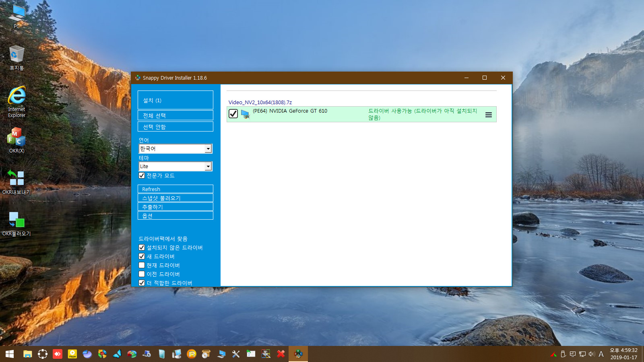This screenshot has width=644, height=362.
Task: Uncheck the 설치되지 않은 드라이버 filter
Action: pyautogui.click(x=142, y=247)
